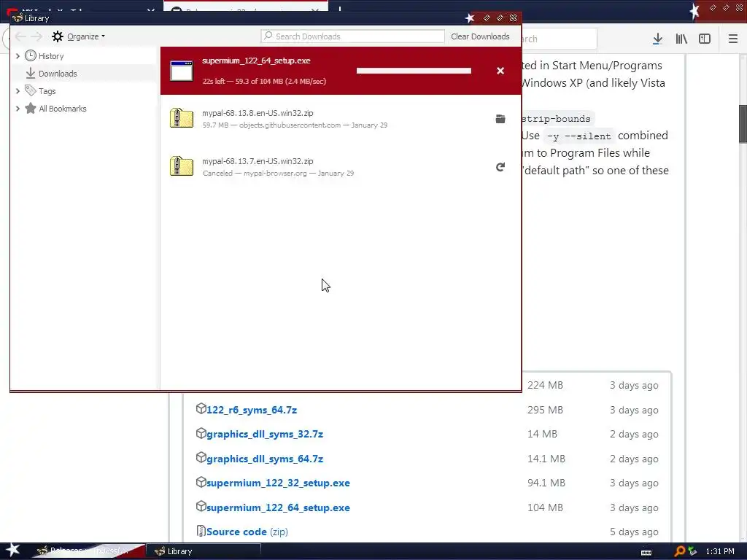747x560 pixels.
Task: Click the package icon beside graphics_dll_syms_64.7z
Action: 201,458
